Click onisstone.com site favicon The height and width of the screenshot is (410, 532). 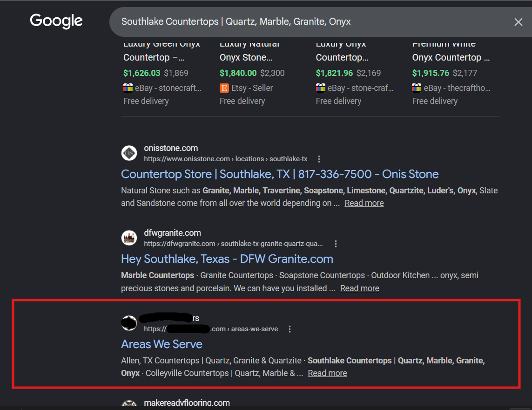tap(129, 153)
